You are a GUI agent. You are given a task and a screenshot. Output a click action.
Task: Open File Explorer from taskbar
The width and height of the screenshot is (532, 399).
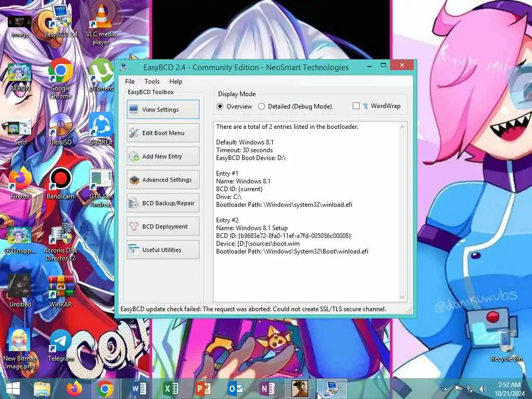pyautogui.click(x=42, y=389)
